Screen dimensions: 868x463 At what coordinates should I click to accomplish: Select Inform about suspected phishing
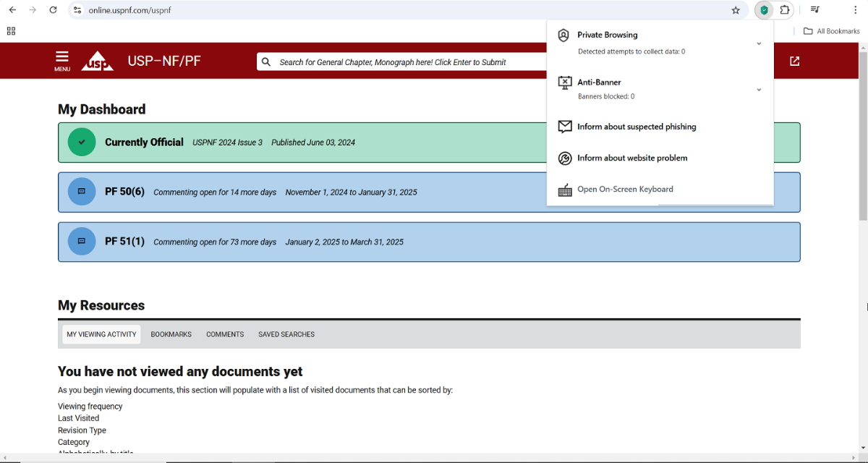[x=637, y=127]
